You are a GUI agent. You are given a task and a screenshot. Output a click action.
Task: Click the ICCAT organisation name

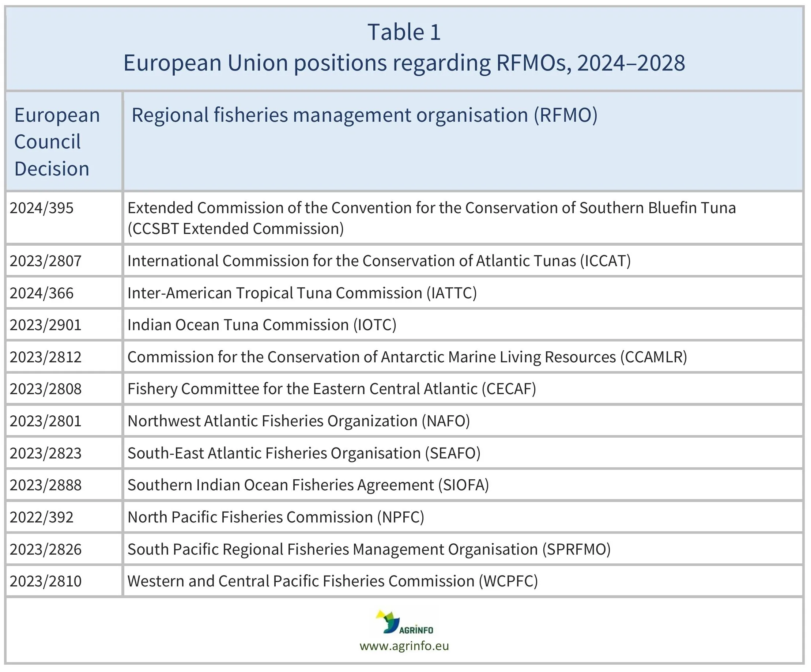pyautogui.click(x=379, y=261)
